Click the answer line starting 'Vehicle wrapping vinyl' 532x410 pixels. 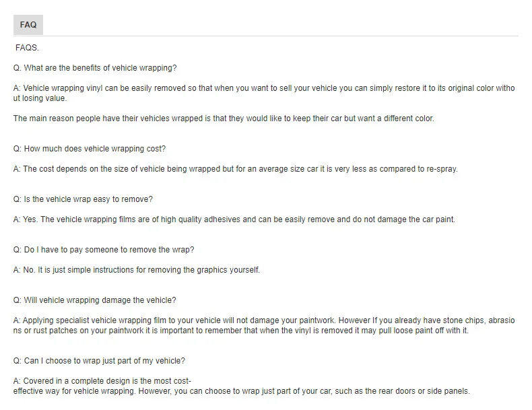click(x=264, y=88)
